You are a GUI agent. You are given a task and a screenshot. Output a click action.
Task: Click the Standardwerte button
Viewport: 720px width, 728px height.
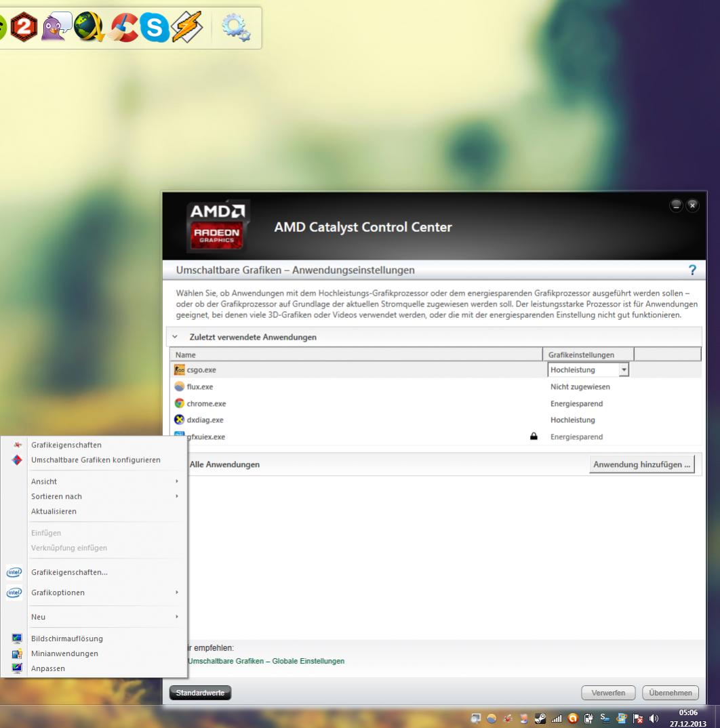(x=200, y=693)
